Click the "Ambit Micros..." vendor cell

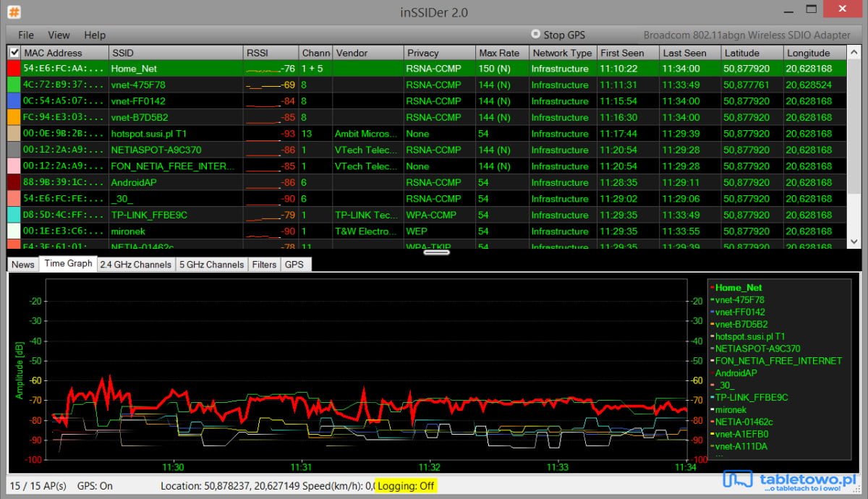pyautogui.click(x=367, y=134)
